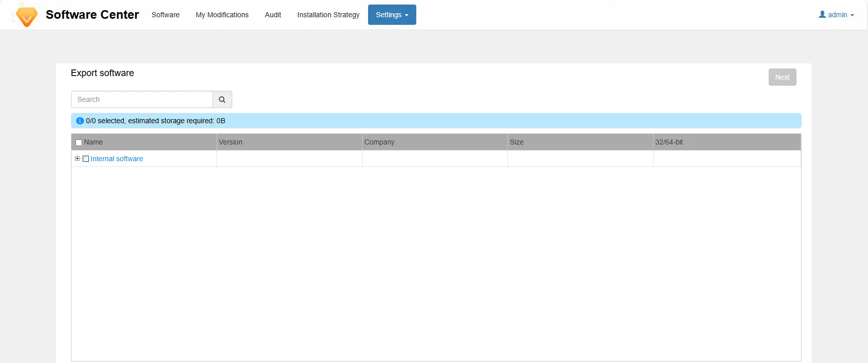Click the Software Center title
The width and height of the screenshot is (868, 363).
pyautogui.click(x=92, y=15)
